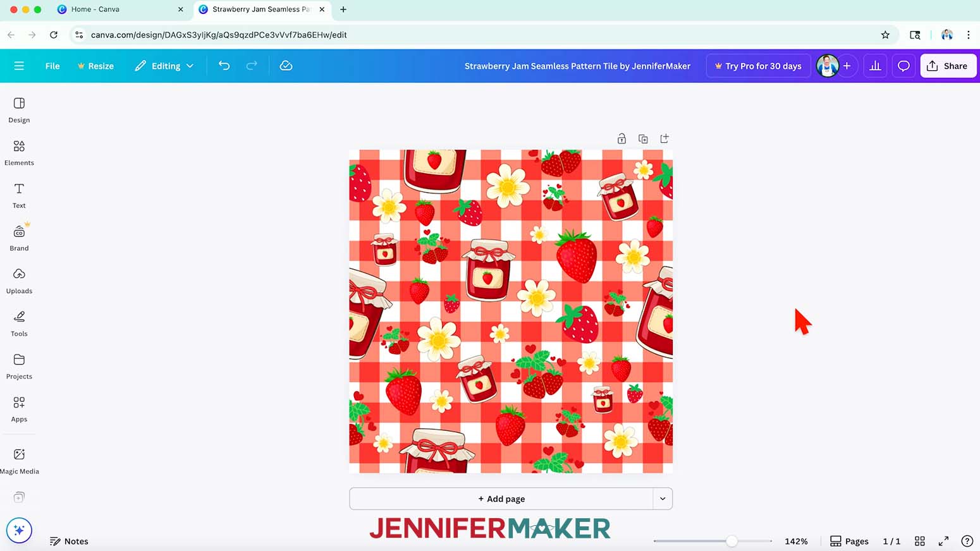Image resolution: width=980 pixels, height=551 pixels.
Task: Open the Tools panel
Action: pyautogui.click(x=19, y=324)
